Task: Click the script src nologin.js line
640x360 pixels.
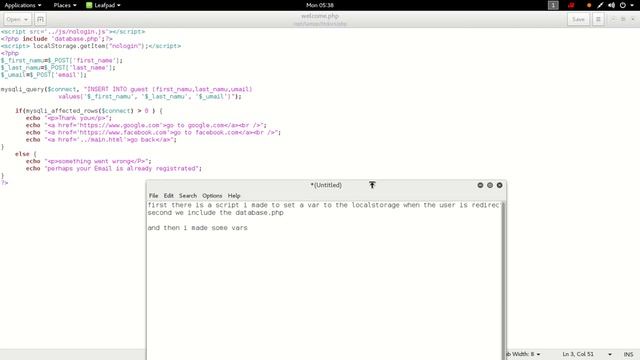Action: click(73, 31)
